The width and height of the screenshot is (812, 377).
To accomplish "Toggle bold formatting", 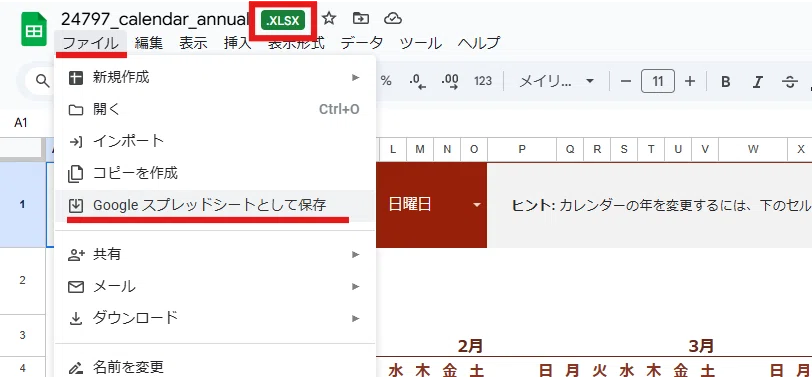I will click(726, 81).
